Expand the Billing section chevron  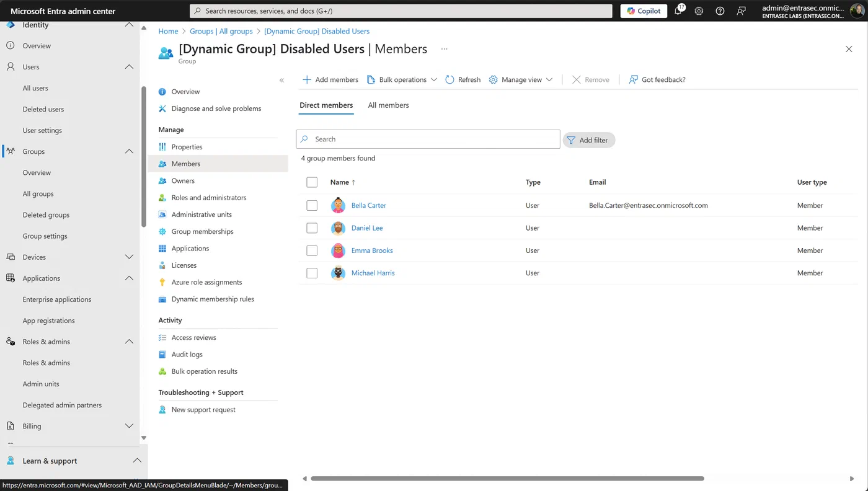129,427
